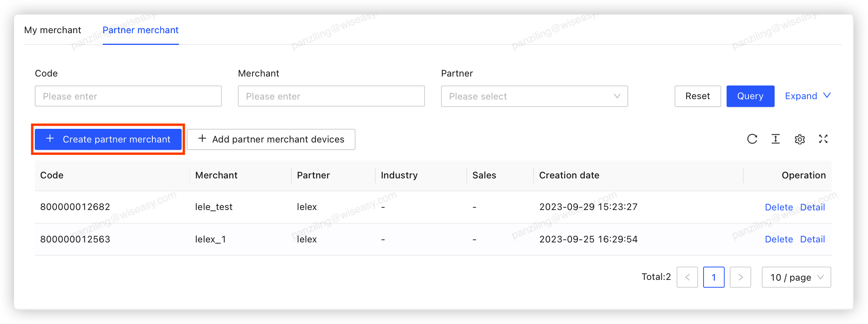Open Detail for merchant lele_test
This screenshot has width=868, height=324.
pos(813,207)
